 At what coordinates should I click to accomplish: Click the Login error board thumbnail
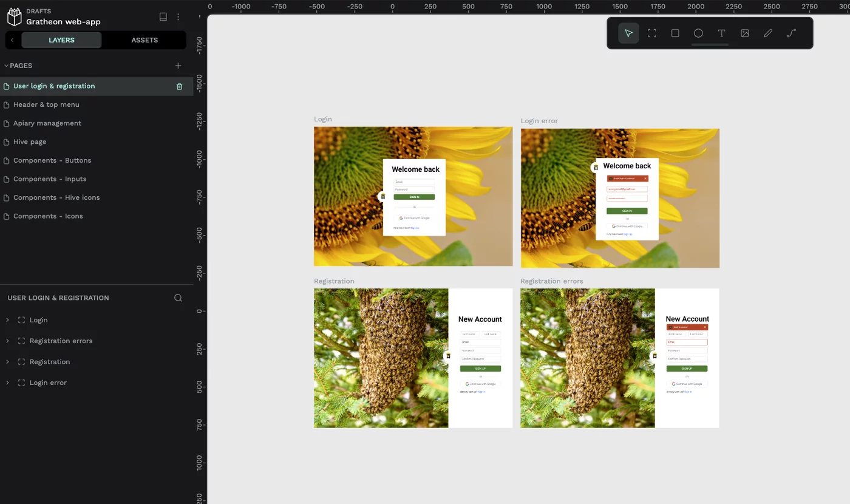pos(620,198)
